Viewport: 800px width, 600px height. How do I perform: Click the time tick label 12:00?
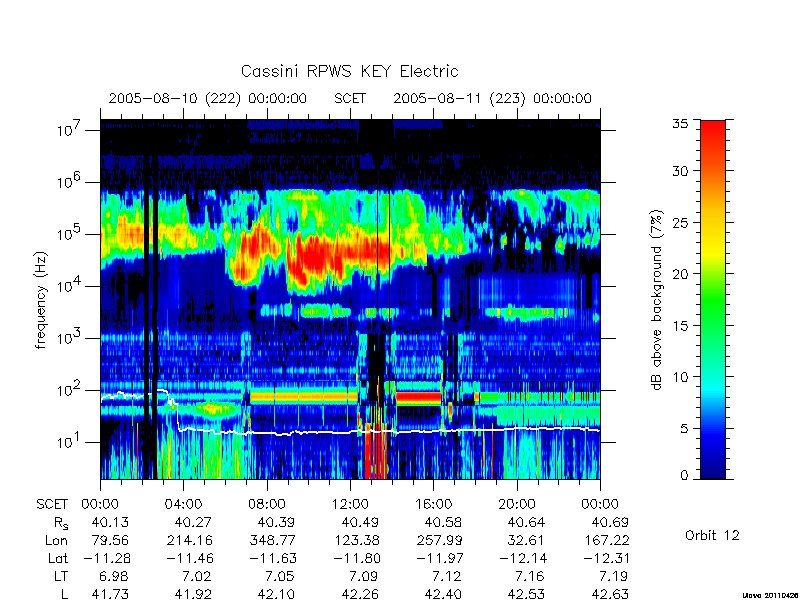coord(350,505)
